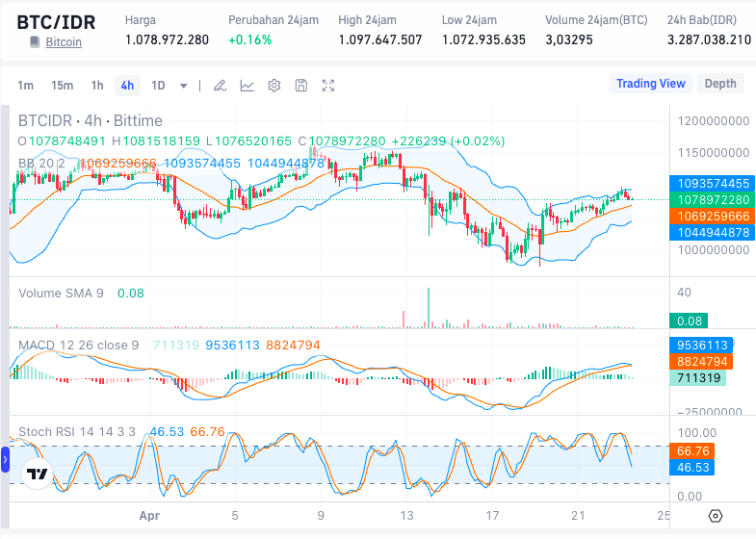Image resolution: width=756 pixels, height=539 pixels.
Task: Open the indicators line-chart icon
Action: (x=247, y=86)
